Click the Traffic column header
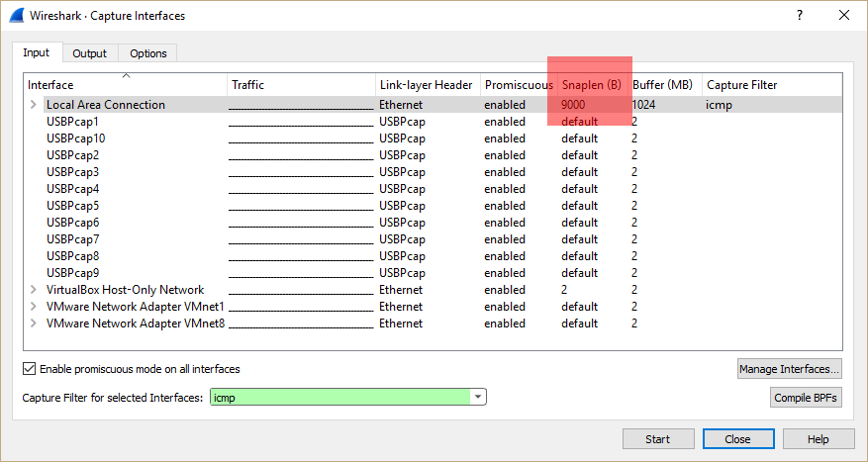This screenshot has width=868, height=462. point(302,85)
